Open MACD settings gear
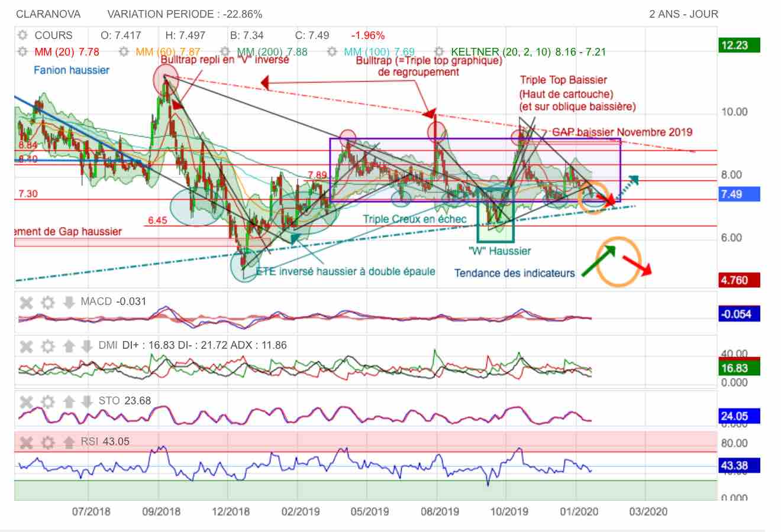The width and height of the screenshot is (781, 532). coord(48,303)
